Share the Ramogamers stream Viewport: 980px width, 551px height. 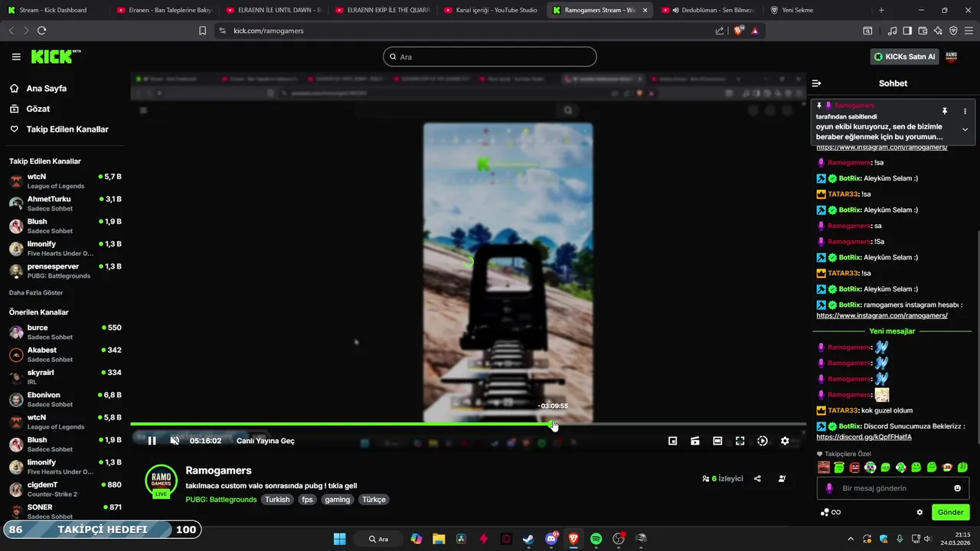coord(757,478)
